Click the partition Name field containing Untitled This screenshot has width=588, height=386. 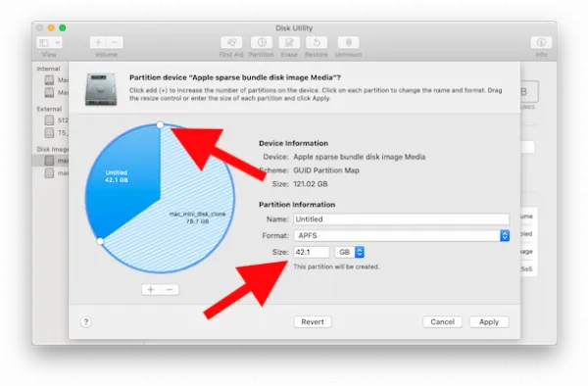pos(401,219)
